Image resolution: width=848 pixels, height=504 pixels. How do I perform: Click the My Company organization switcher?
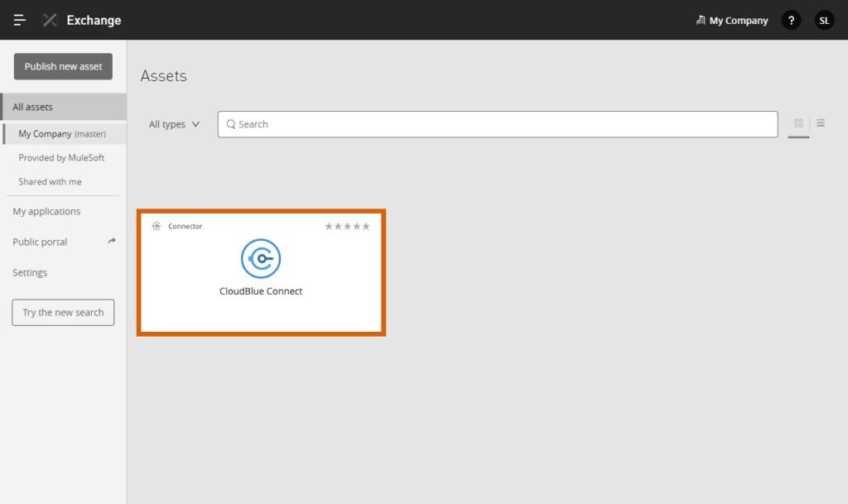pos(732,21)
